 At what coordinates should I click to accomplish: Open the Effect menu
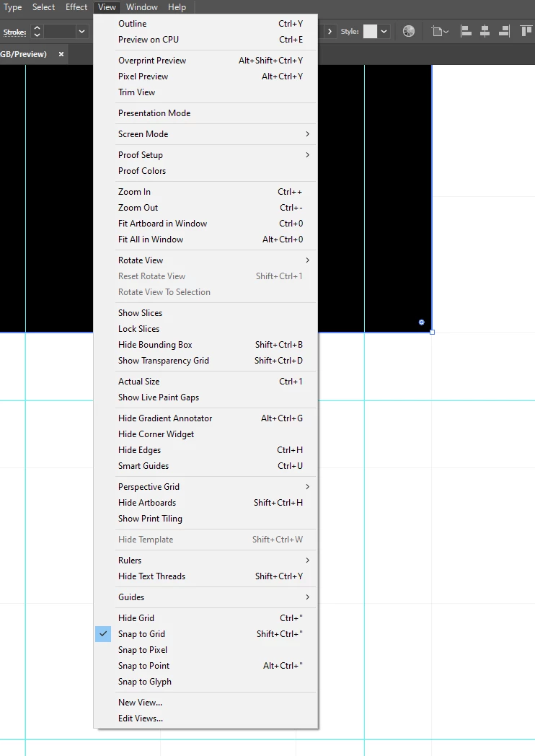click(76, 7)
